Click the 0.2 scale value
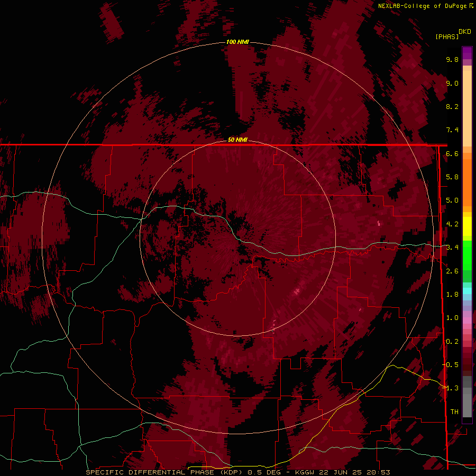Image resolution: width=476 pixels, height=476 pixels. pos(452,342)
